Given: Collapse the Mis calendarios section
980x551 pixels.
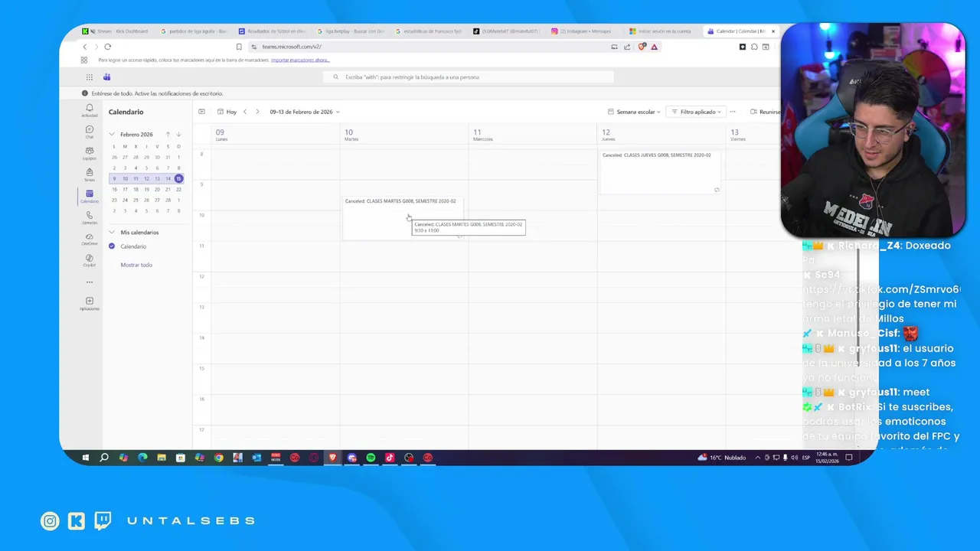Looking at the screenshot, I should click(x=112, y=232).
